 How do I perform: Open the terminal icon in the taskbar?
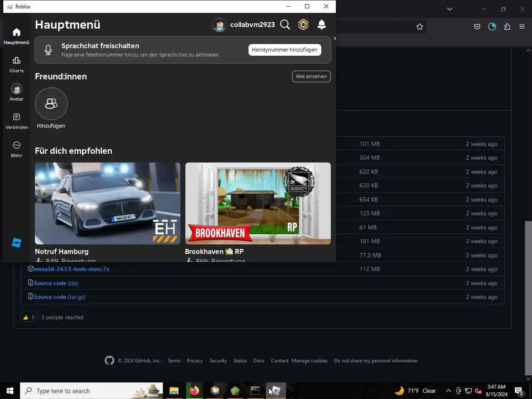tap(255, 391)
